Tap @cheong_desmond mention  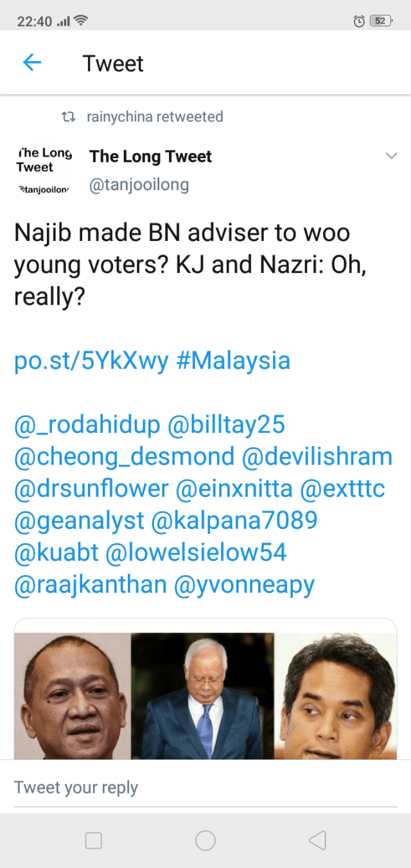click(124, 457)
